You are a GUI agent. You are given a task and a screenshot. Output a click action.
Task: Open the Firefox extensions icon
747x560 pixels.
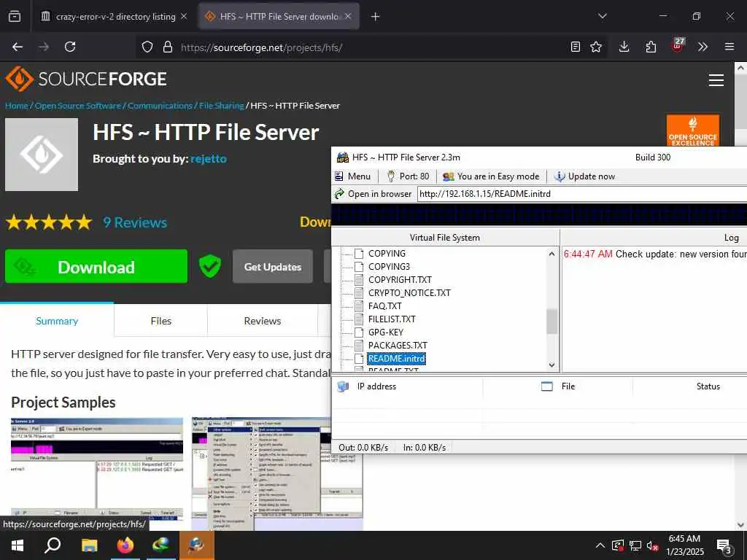pos(651,47)
